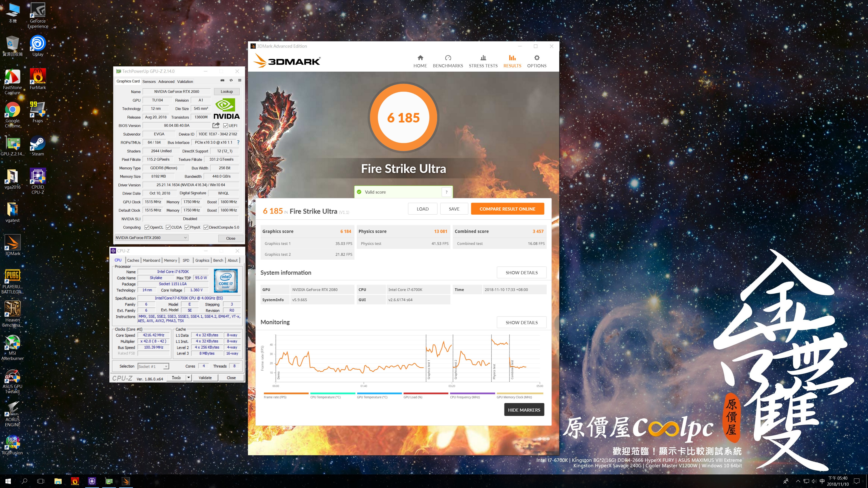This screenshot has height=488, width=868.
Task: Show details for System information
Action: click(522, 272)
